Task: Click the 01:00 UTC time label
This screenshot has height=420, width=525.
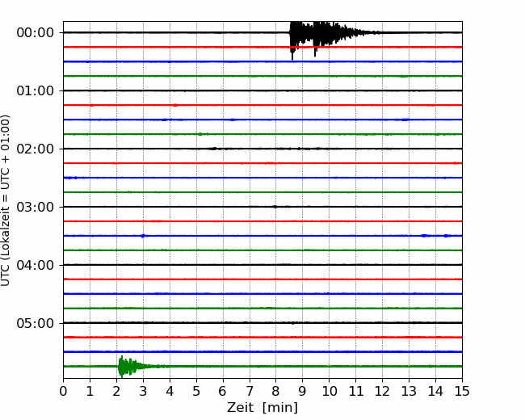Action: point(36,90)
